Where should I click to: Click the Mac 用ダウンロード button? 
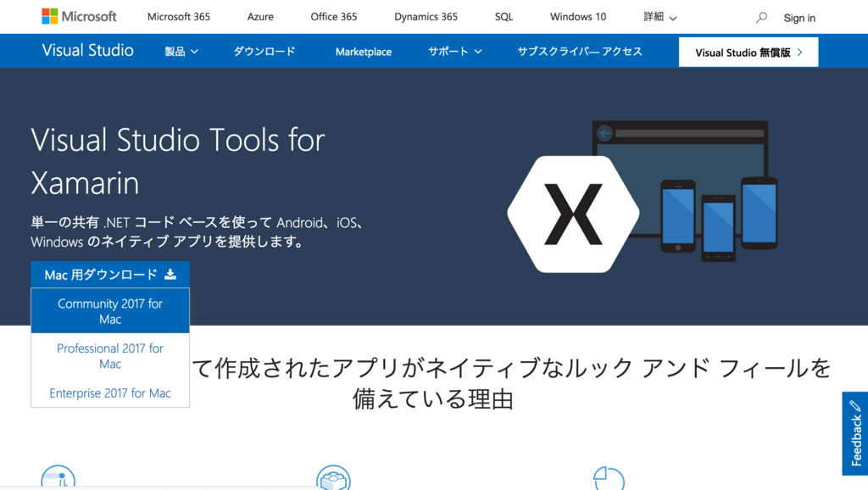point(110,275)
